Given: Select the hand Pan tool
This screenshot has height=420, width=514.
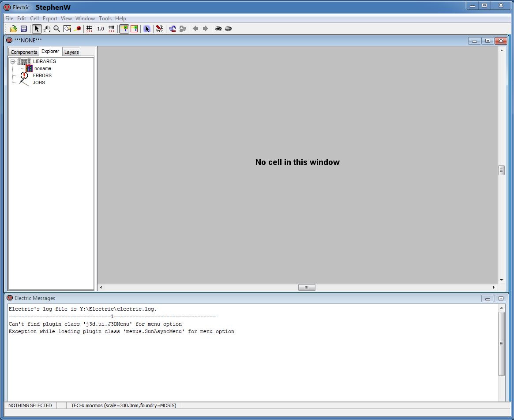Looking at the screenshot, I should [x=47, y=29].
